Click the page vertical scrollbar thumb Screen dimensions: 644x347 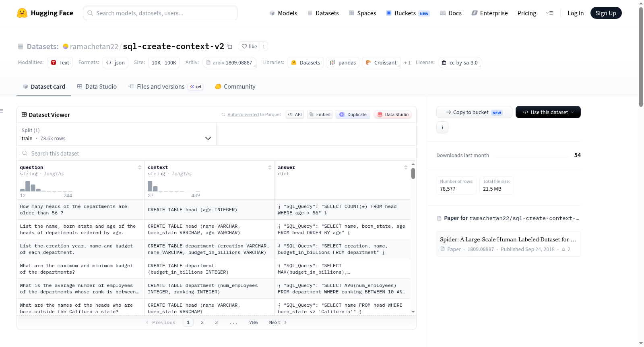[641, 56]
